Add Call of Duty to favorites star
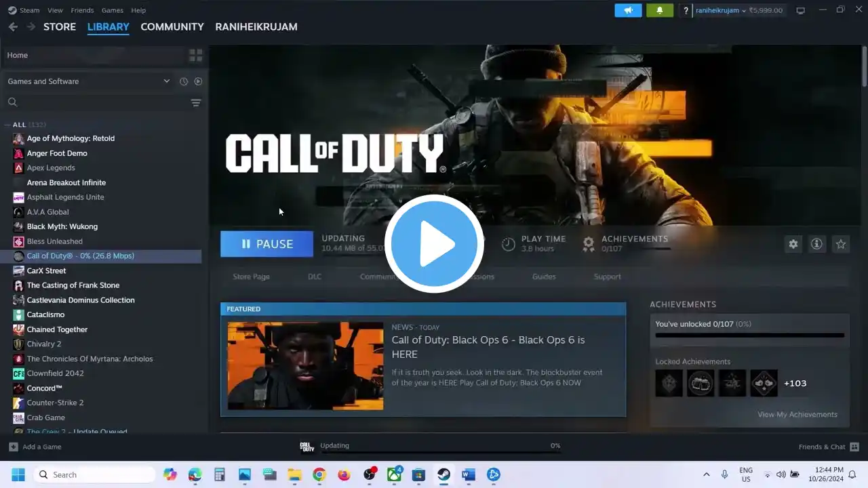This screenshot has width=868, height=488. (840, 244)
